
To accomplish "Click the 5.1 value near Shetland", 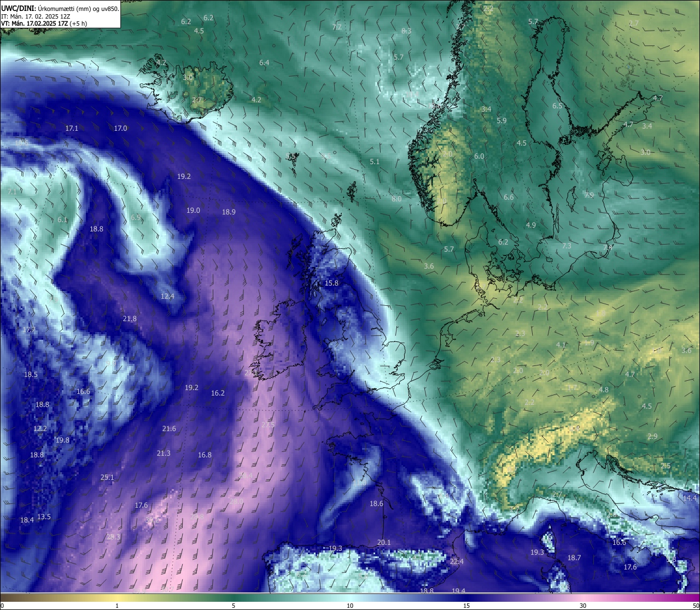I will pyautogui.click(x=375, y=161).
